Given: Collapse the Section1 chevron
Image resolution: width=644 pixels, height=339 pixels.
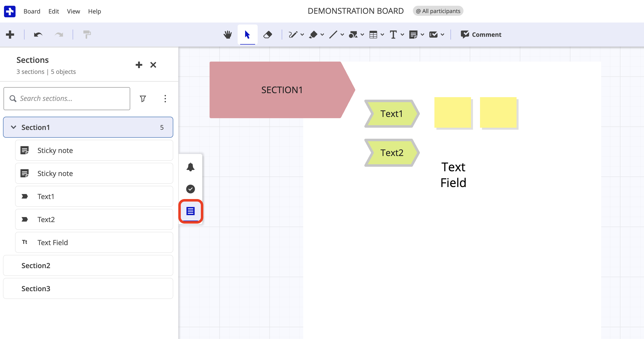Looking at the screenshot, I should [x=14, y=127].
